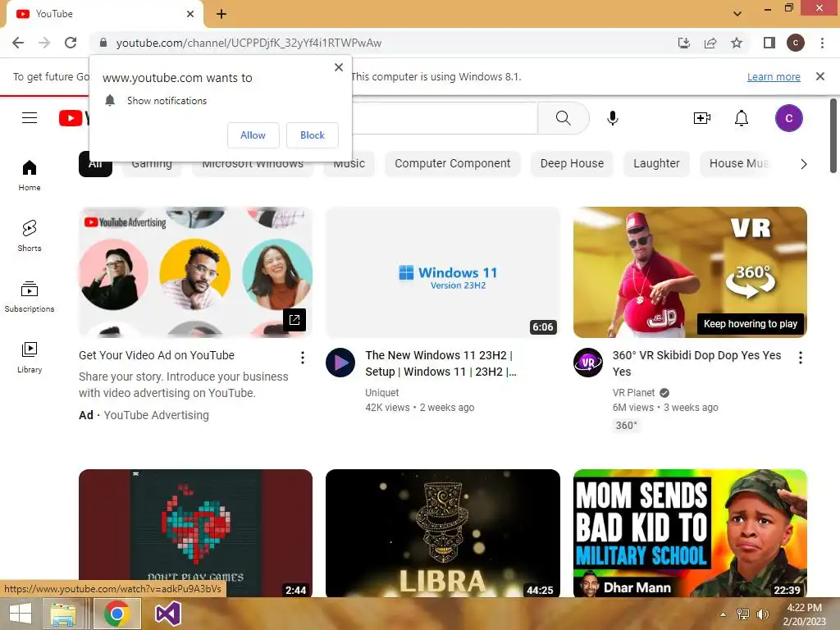Select the Laughter chip
Viewport: 840px width, 630px height.
656,163
